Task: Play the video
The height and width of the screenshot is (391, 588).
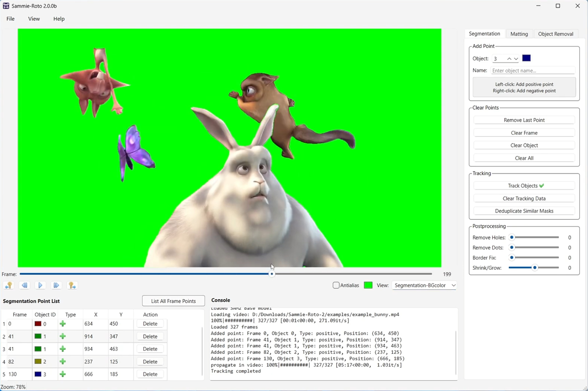Action: [x=40, y=285]
